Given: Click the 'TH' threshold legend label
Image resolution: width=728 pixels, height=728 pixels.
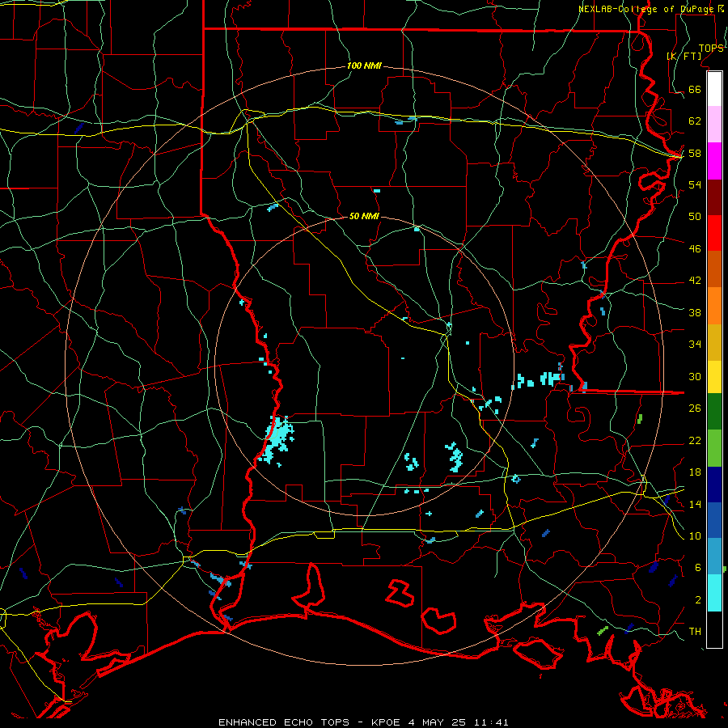Looking at the screenshot, I should point(695,632).
